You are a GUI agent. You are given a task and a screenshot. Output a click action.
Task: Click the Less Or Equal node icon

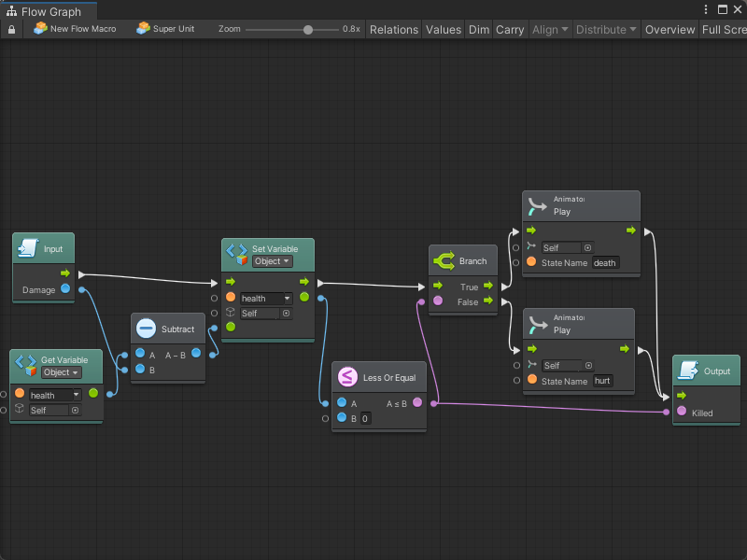(347, 377)
